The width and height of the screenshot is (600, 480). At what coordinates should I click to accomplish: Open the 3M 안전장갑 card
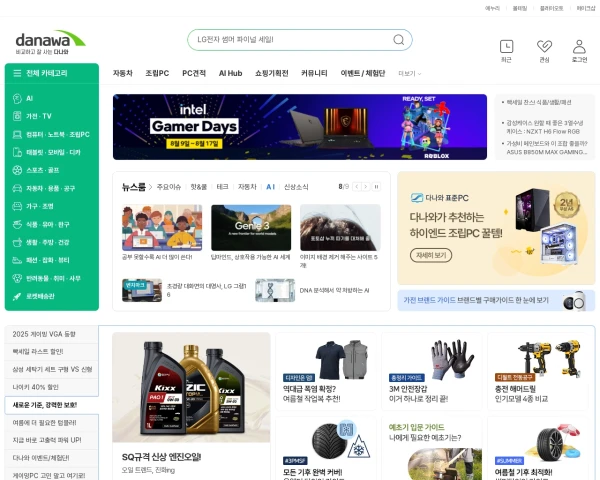tap(432, 372)
